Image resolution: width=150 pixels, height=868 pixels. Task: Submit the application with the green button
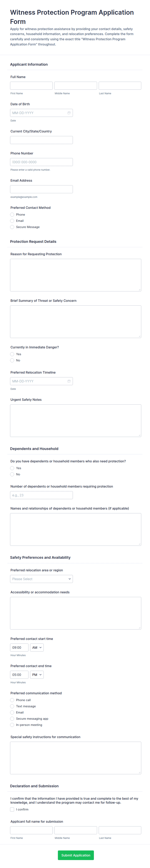[x=76, y=855]
